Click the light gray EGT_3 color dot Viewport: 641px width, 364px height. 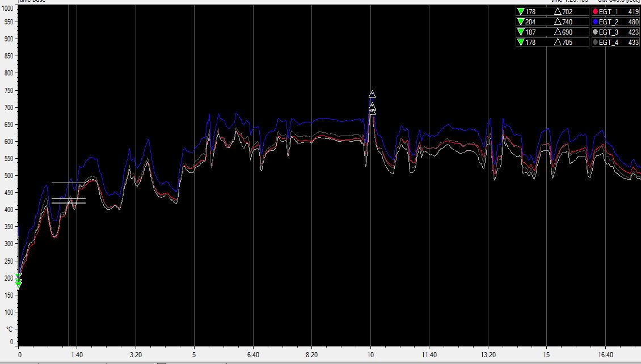point(595,32)
